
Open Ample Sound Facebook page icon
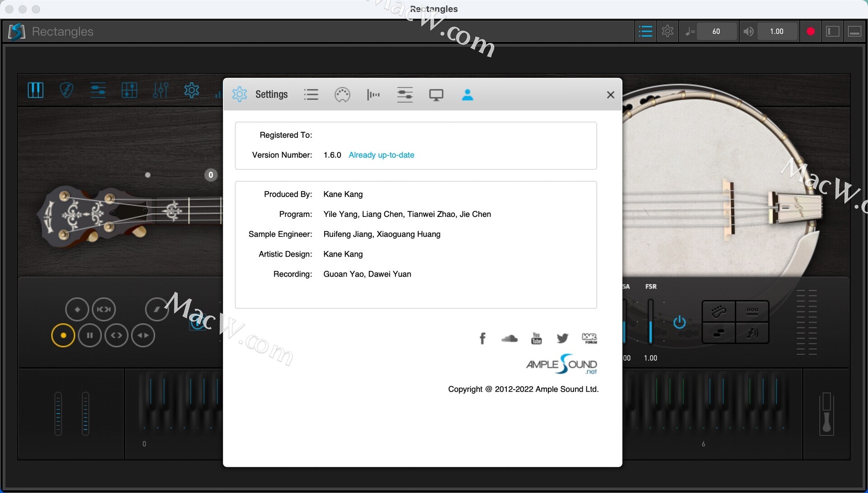(x=482, y=338)
